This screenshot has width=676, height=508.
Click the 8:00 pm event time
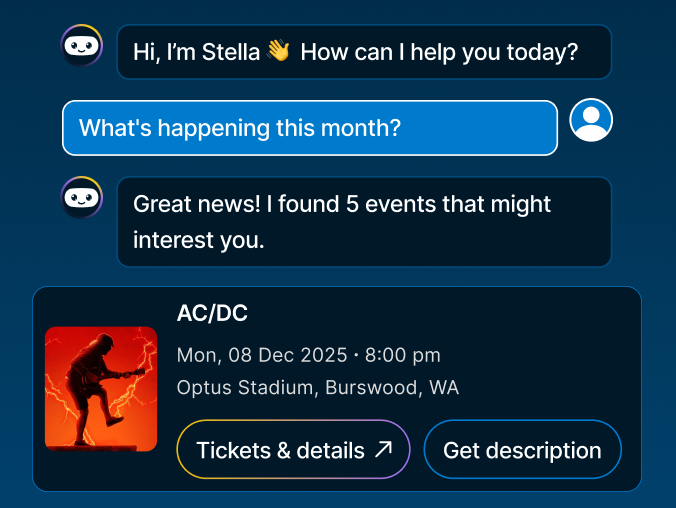click(x=401, y=355)
